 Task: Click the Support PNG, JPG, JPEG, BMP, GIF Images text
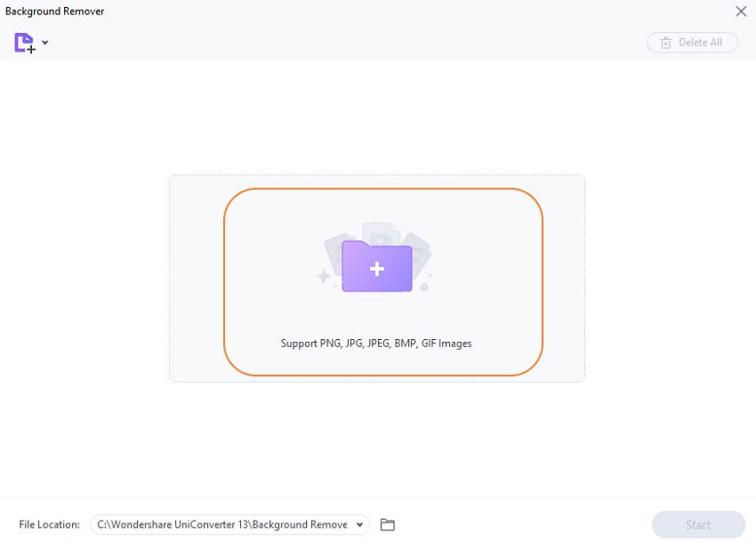(376, 344)
